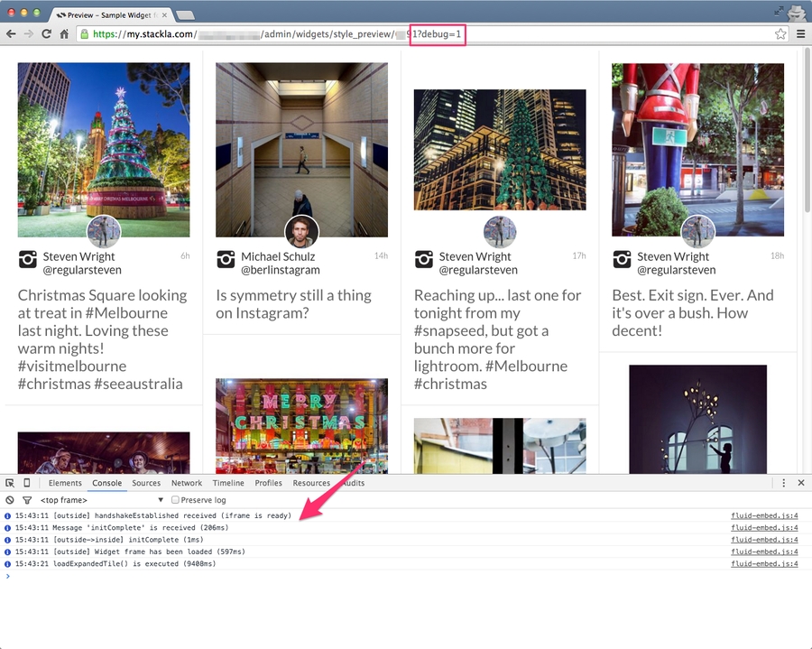Toggle DevTools device mode icon
The image size is (812, 649).
tap(27, 483)
